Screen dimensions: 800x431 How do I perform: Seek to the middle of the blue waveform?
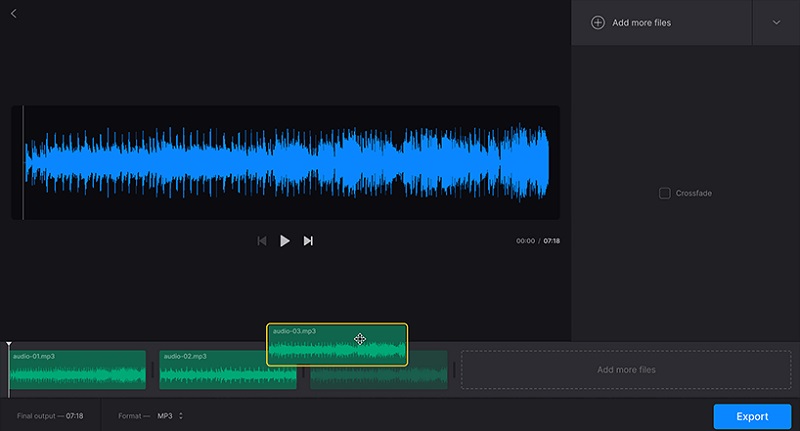point(286,162)
